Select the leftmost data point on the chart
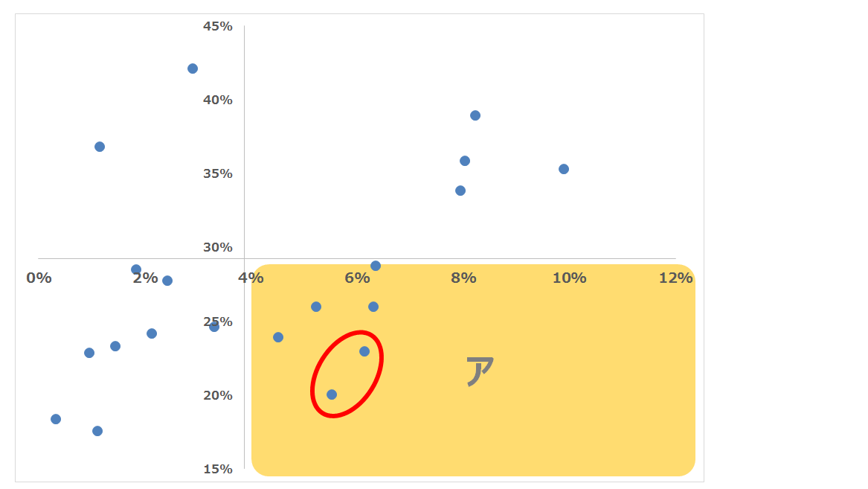 coord(56,419)
